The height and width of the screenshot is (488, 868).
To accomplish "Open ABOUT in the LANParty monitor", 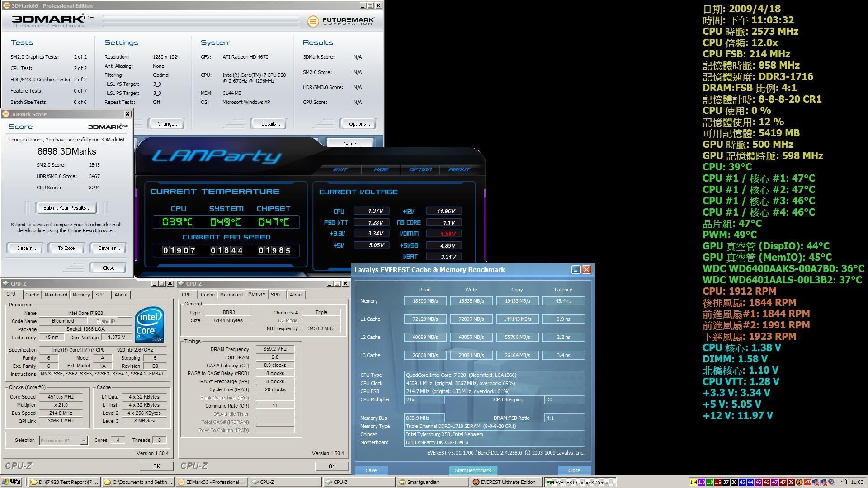I will (x=459, y=169).
